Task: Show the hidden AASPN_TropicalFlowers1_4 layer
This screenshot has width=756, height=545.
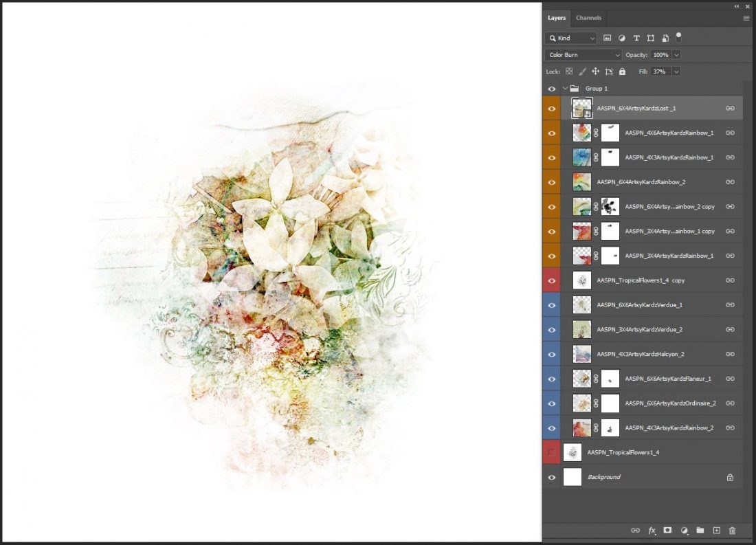Action: (552, 453)
